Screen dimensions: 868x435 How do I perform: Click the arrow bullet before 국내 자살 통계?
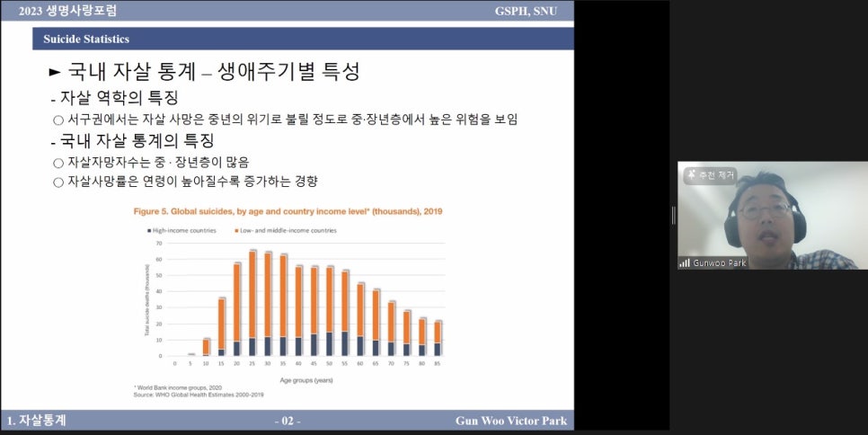pyautogui.click(x=55, y=73)
